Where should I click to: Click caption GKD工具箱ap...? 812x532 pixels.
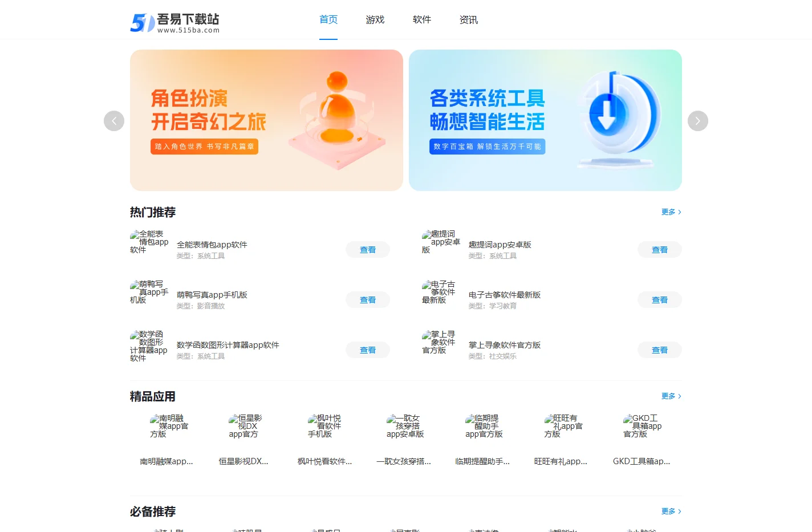642,461
